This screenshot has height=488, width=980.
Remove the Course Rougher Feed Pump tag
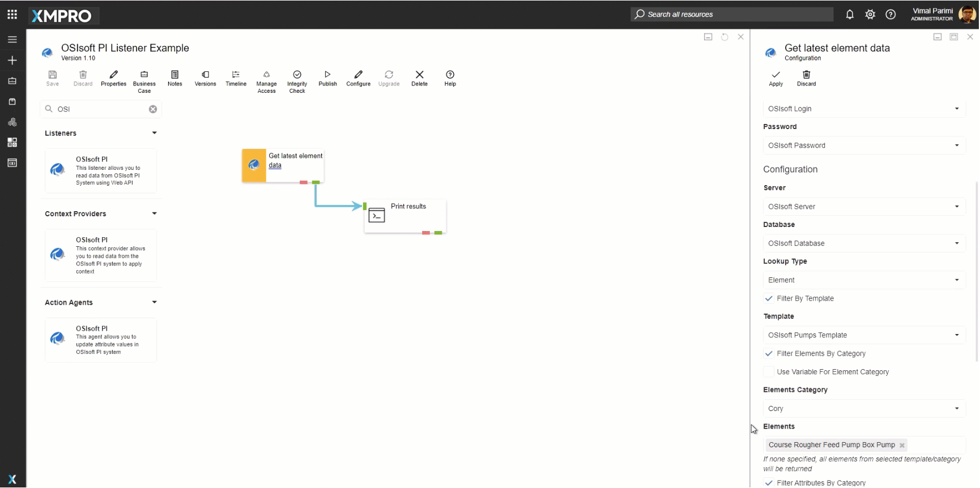click(x=902, y=446)
